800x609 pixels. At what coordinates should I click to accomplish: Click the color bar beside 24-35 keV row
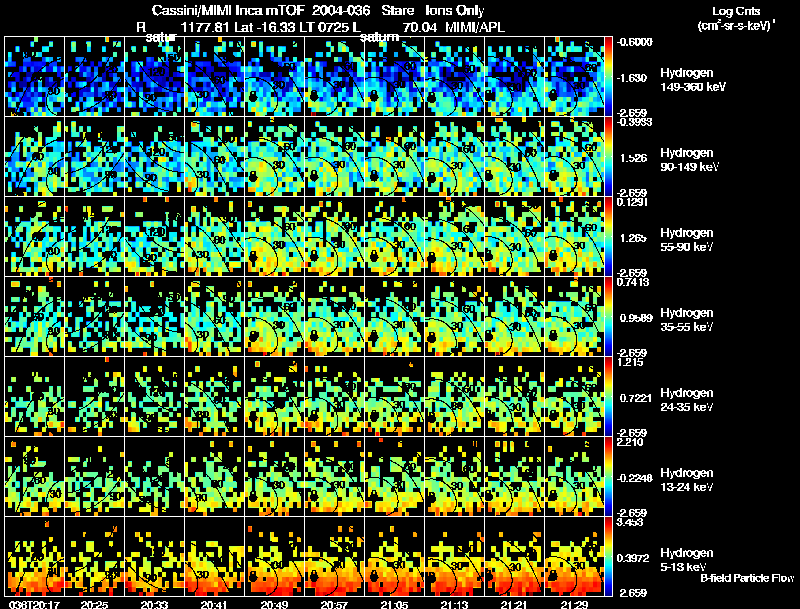[x=608, y=397]
